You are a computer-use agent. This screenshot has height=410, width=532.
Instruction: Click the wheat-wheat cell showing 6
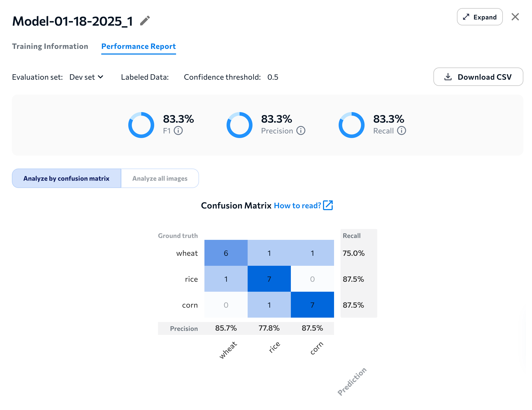pos(226,253)
